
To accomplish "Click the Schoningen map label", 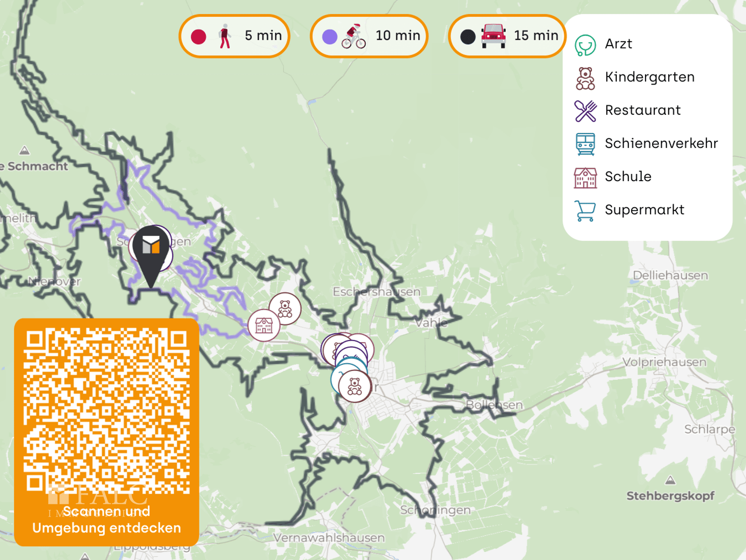I will 435,510.
